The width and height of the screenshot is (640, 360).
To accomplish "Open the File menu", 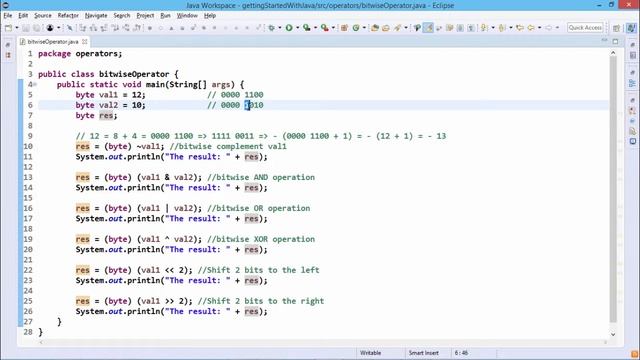I will click(8, 16).
